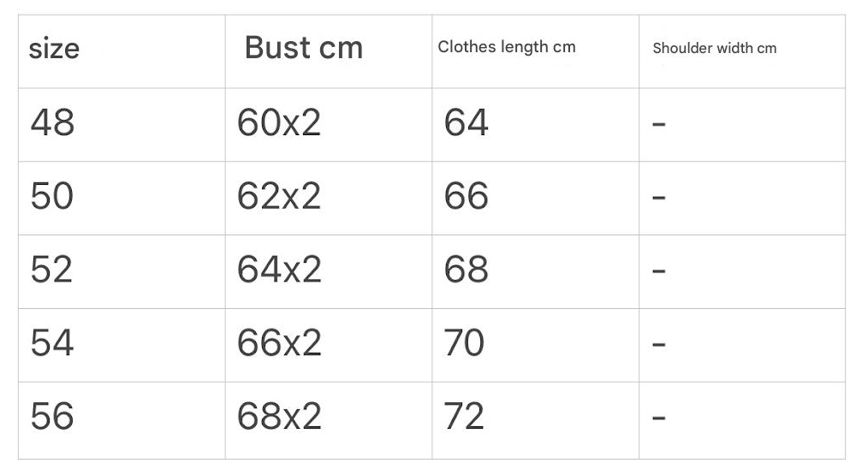868x463 pixels.
Task: Click the clothes length value 68
Action: [466, 270]
